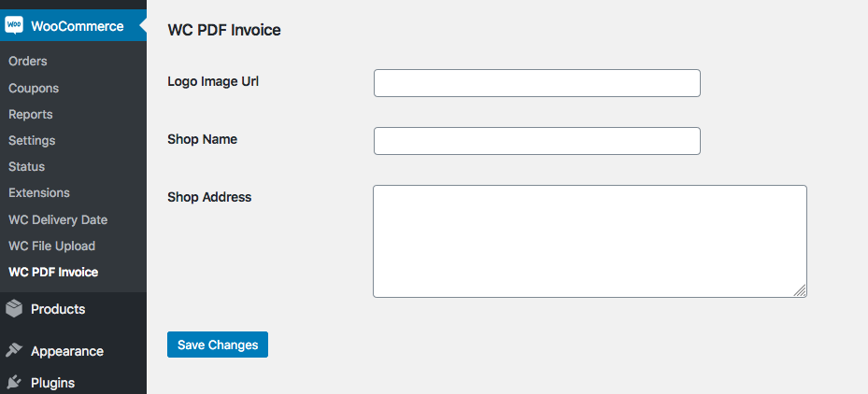Click into the Shop Name text box
Viewport: 868px width, 394px height.
pyautogui.click(x=536, y=141)
